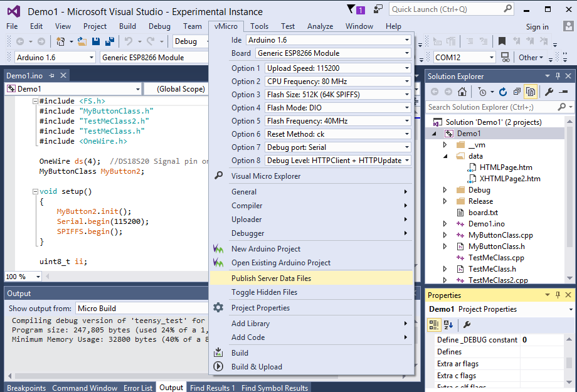Click the Save All toolbar icon
This screenshot has width=577, height=392.
pos(110,41)
